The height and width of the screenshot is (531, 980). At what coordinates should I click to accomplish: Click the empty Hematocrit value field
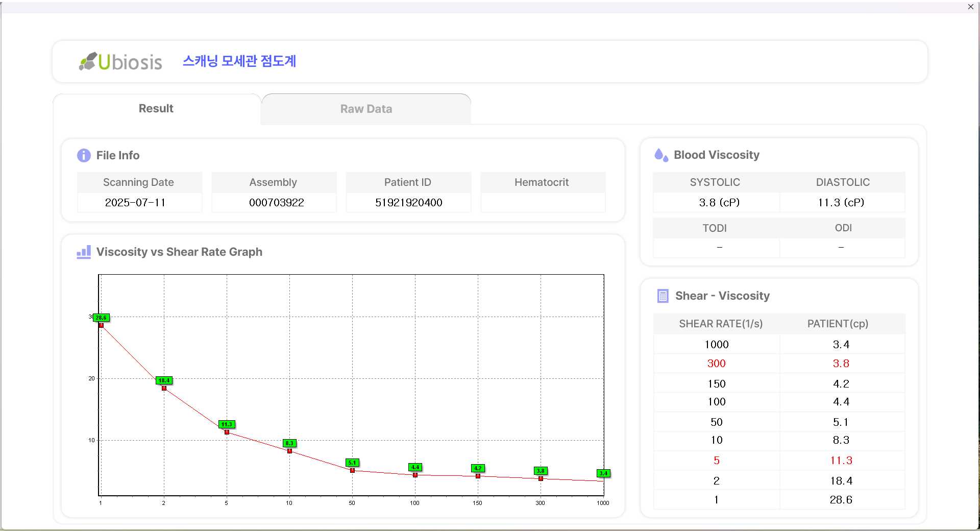[543, 202]
